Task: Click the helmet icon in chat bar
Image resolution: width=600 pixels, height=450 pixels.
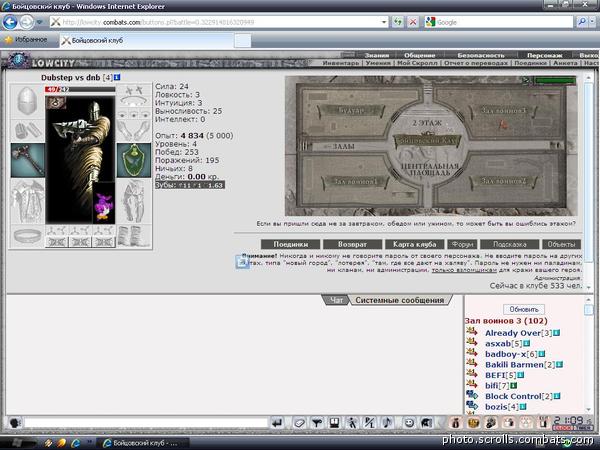Action: pos(426,423)
